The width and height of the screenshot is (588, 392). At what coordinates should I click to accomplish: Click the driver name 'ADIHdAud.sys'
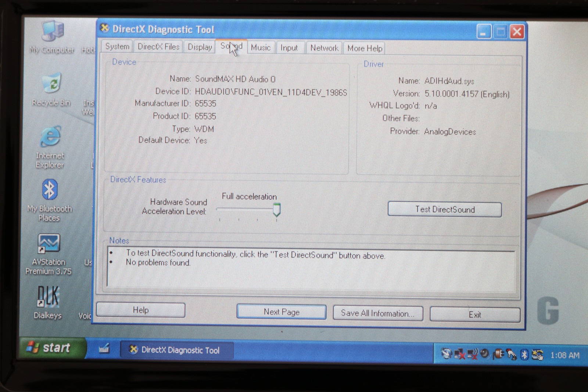coord(449,81)
